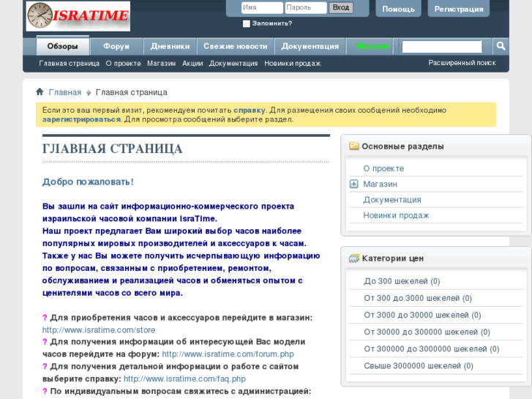Click the Вход login button
Image resolution: width=532 pixels, height=399 pixels.
pos(341,7)
